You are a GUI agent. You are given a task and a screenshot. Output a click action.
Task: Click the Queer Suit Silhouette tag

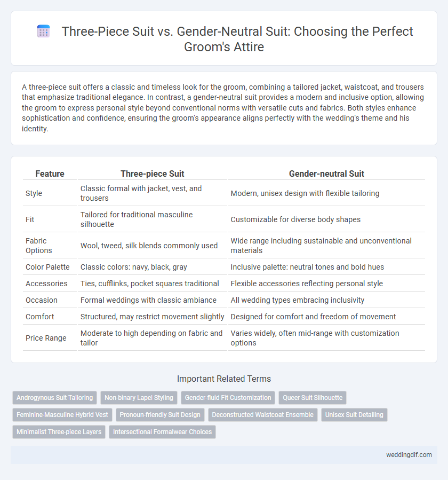(313, 398)
